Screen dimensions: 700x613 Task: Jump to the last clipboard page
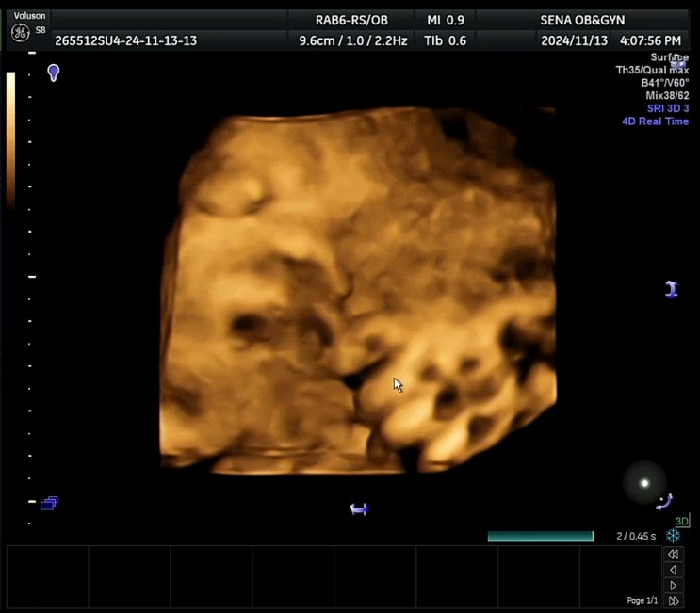pyautogui.click(x=673, y=601)
